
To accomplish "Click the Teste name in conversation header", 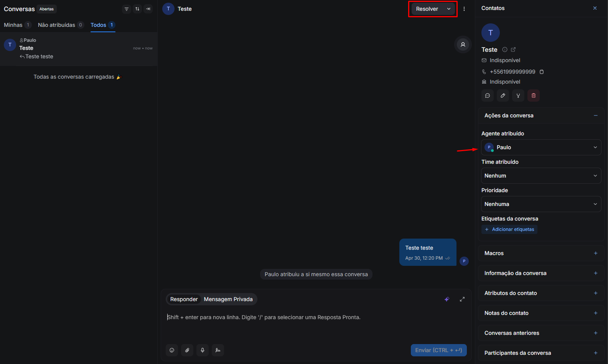I will click(x=185, y=9).
